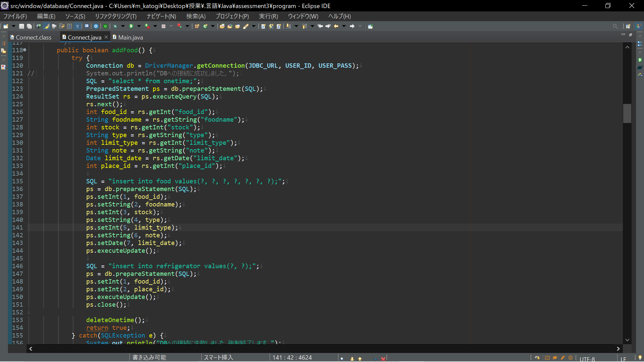Click the tip lightbulb status icon
Viewport: 644px width, 362px height.
pos(640,357)
